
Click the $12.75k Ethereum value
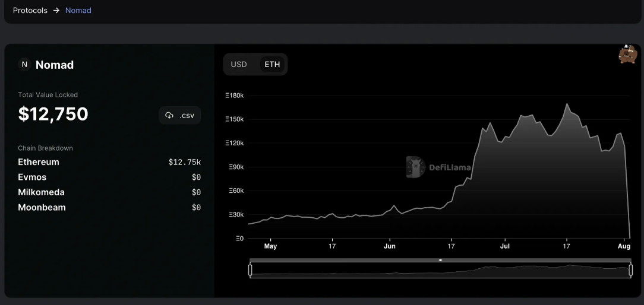[184, 162]
